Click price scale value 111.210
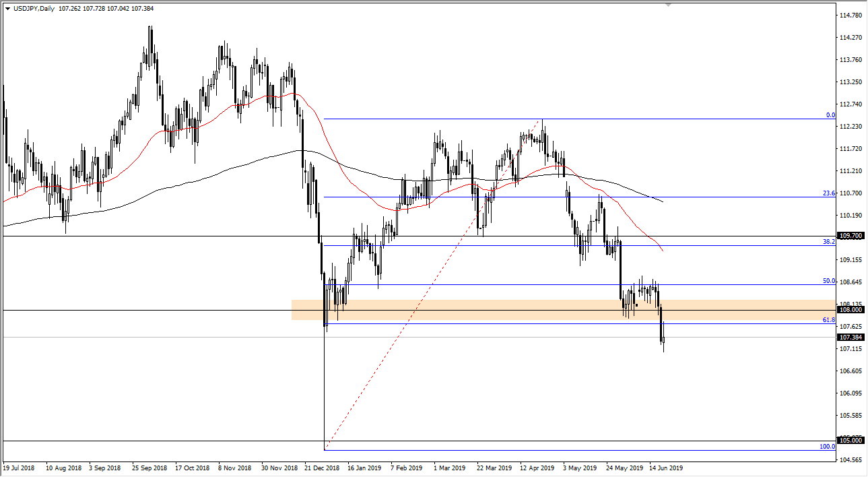Screen dimensions: 868x477 coord(850,171)
